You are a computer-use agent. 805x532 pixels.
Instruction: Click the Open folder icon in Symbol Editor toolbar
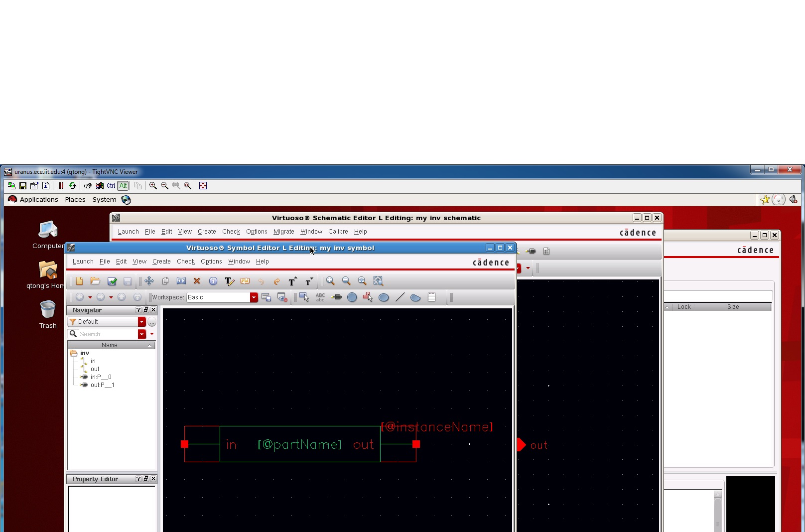[95, 281]
